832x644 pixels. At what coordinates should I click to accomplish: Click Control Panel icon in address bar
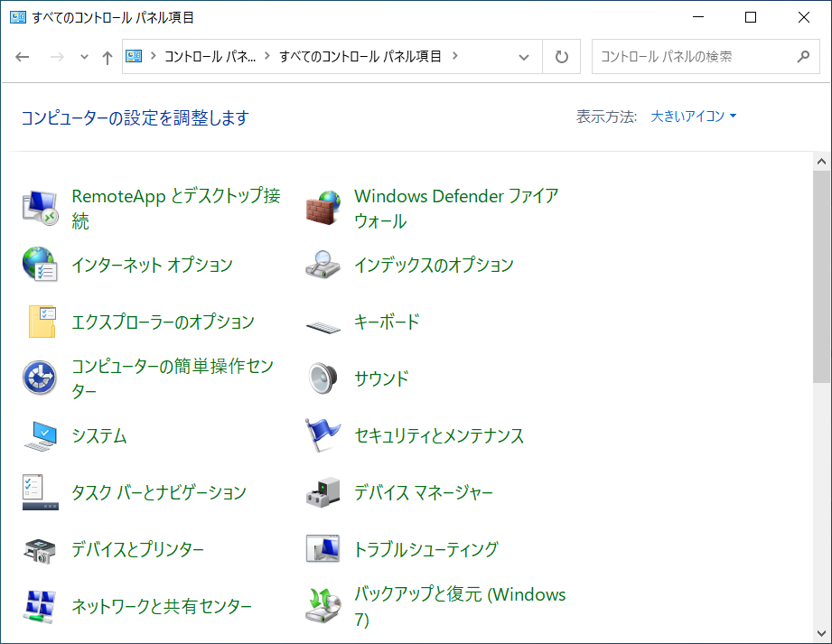coord(134,56)
